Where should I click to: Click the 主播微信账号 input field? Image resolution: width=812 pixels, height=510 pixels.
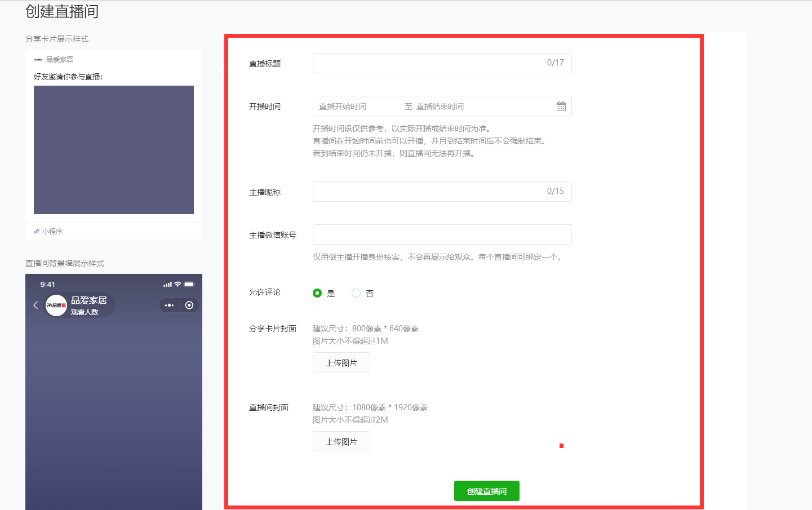click(442, 234)
